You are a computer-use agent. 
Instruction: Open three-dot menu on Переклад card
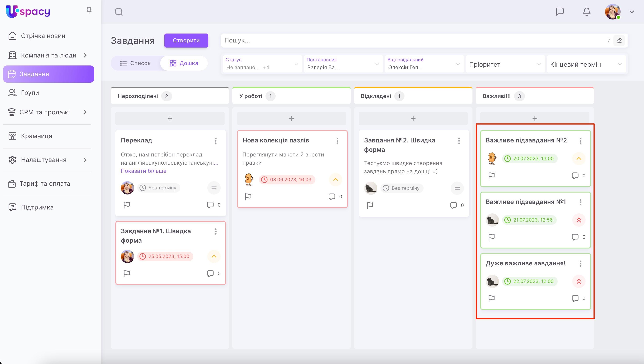pos(216,141)
